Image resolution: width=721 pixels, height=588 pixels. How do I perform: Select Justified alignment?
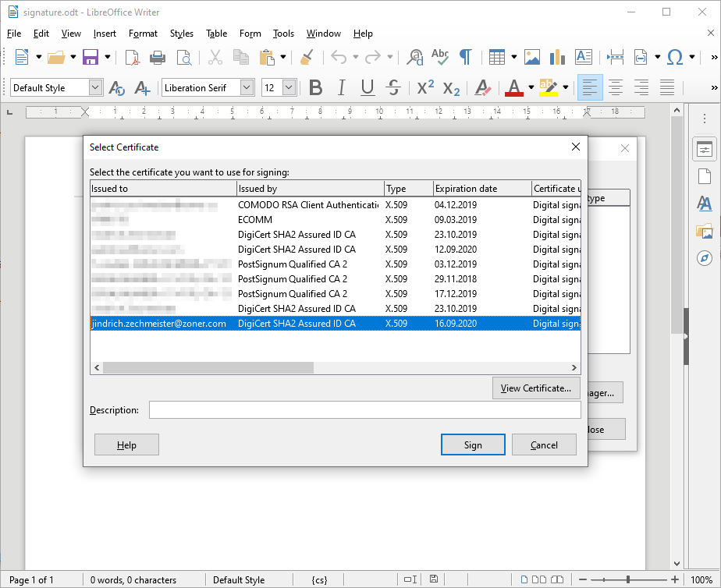[667, 87]
